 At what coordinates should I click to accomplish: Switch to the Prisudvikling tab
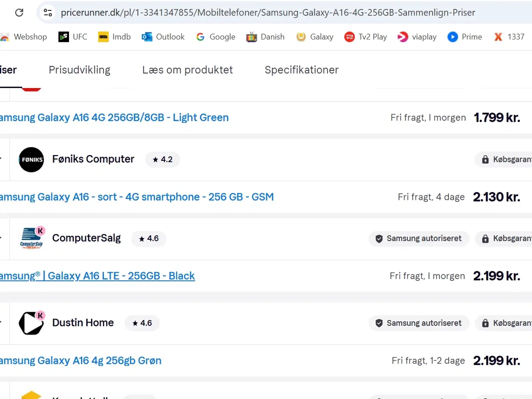pos(79,70)
